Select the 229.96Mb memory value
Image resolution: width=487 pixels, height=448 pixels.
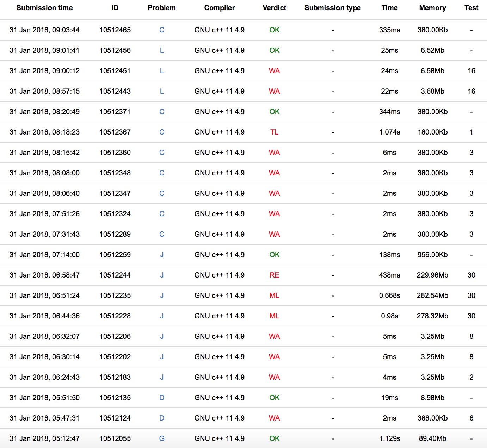(432, 275)
